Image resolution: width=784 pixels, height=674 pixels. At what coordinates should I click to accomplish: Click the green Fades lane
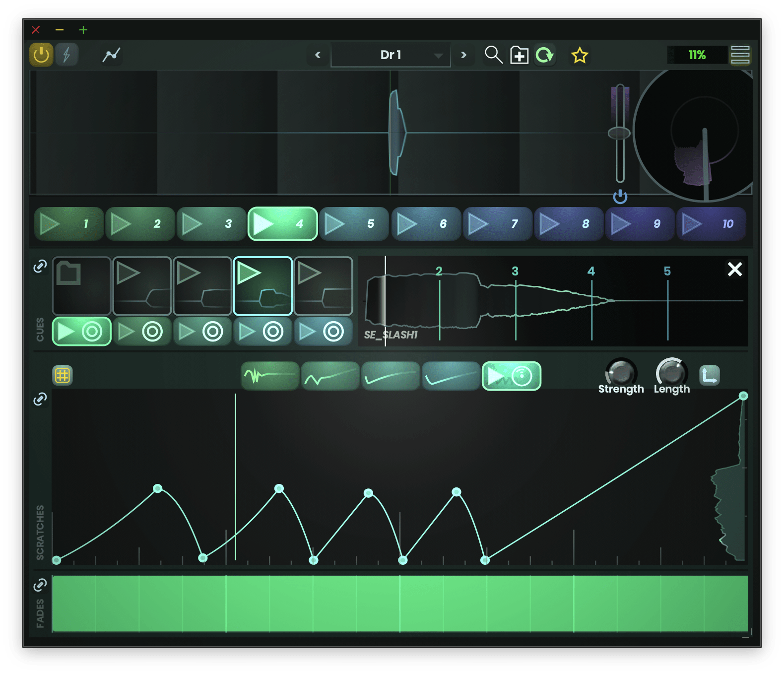(x=400, y=604)
